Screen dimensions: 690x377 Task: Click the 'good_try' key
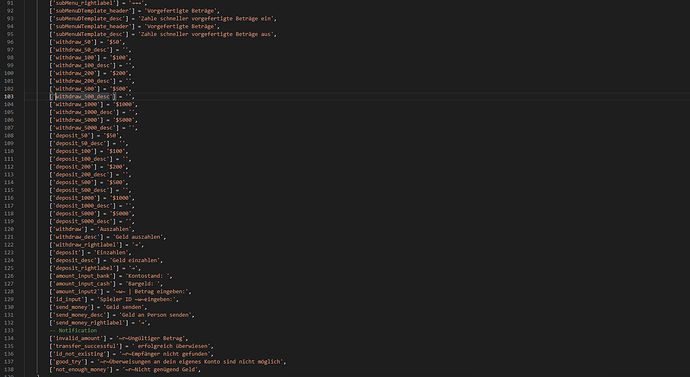pos(69,362)
